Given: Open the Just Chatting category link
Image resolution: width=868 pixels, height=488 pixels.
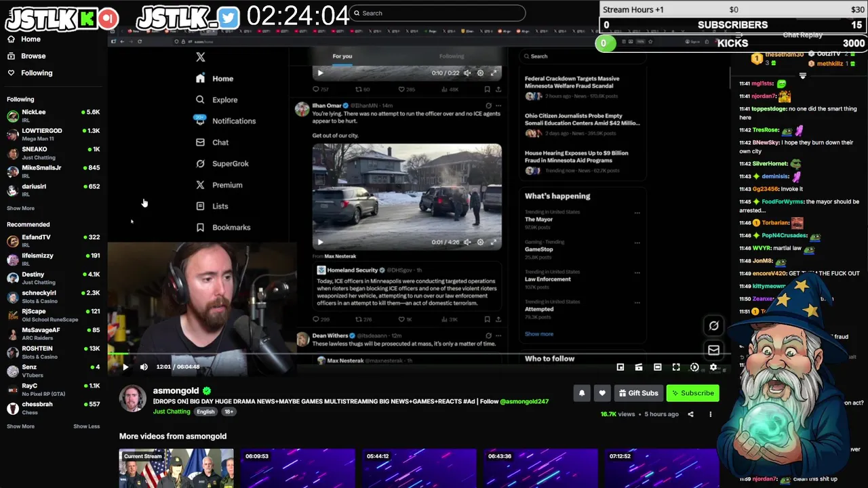Looking at the screenshot, I should click(172, 411).
